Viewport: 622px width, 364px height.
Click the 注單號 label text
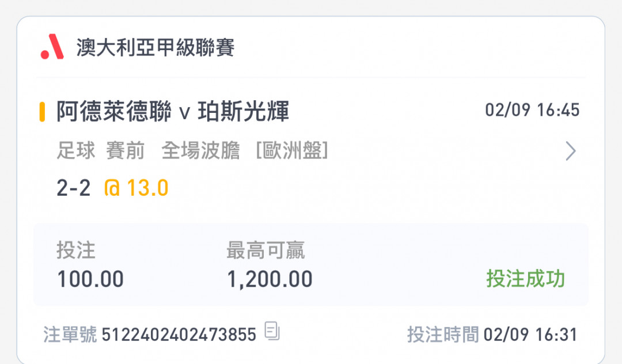(x=70, y=335)
